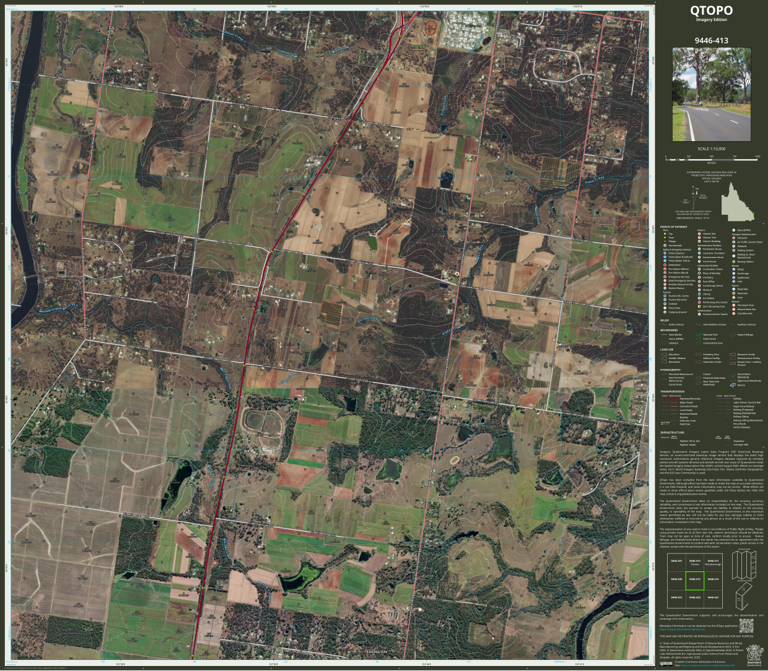Click the POINTS OF INTEREST legend heading
The image size is (768, 671).
(x=673, y=227)
